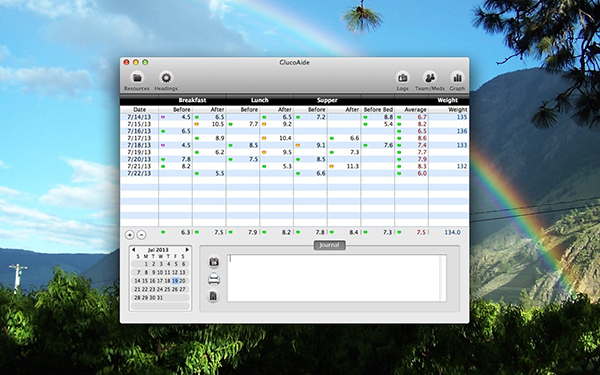Remove a row with minus button
Screen dimensions: 600x375
142,235
